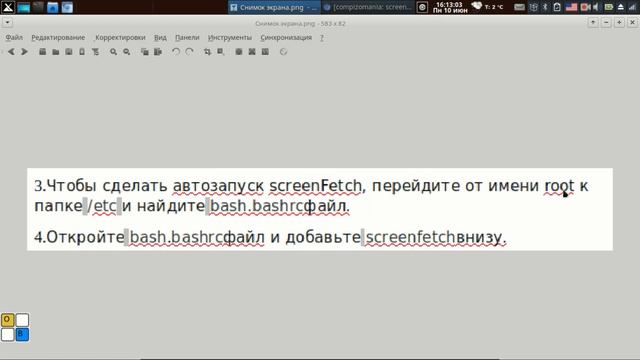Click the up-arrow window shade button
Viewport: 640px width, 360px height.
(593, 23)
